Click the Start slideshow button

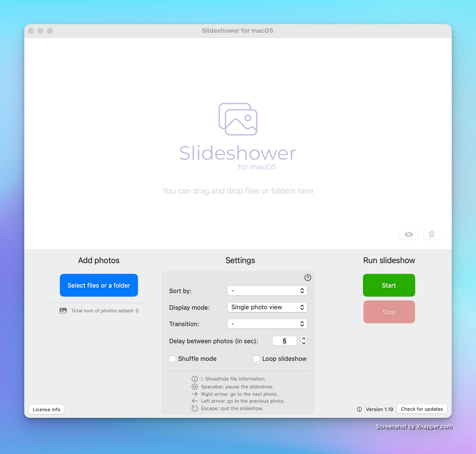[389, 285]
